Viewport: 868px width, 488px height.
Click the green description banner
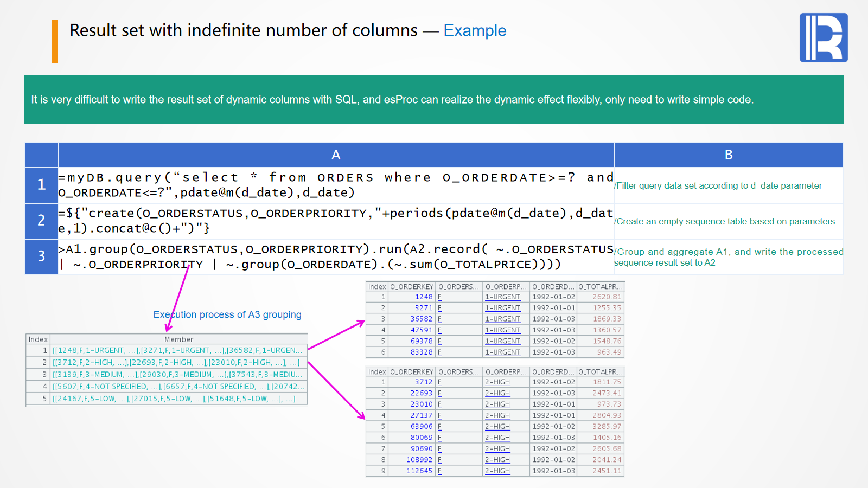tap(433, 100)
